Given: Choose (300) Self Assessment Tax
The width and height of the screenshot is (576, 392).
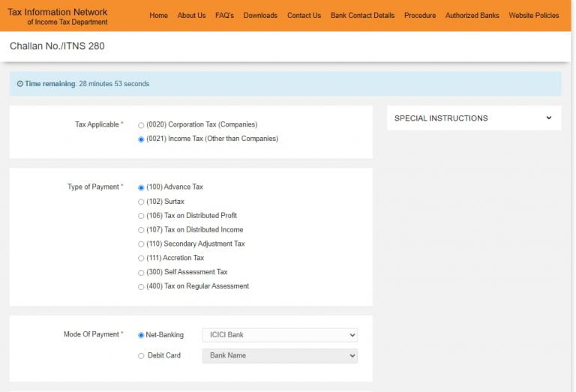Looking at the screenshot, I should click(141, 273).
